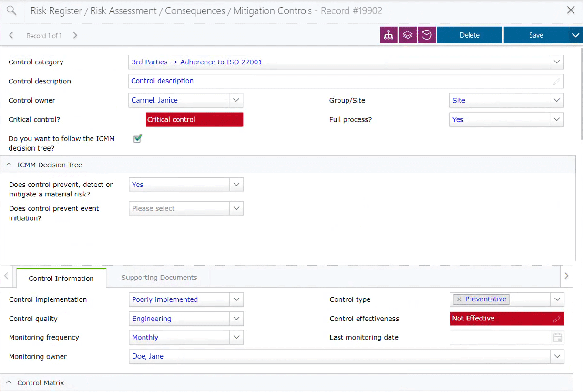Open record history via the clock icon
The width and height of the screenshot is (583, 392).
(x=427, y=35)
